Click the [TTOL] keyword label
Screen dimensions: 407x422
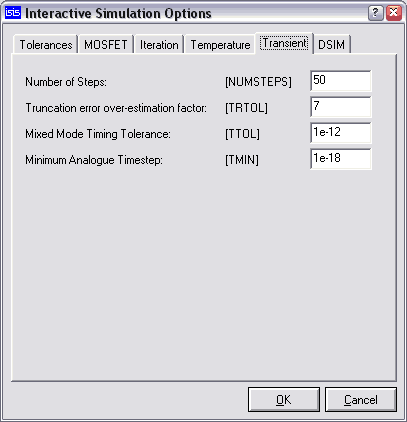[x=242, y=134]
